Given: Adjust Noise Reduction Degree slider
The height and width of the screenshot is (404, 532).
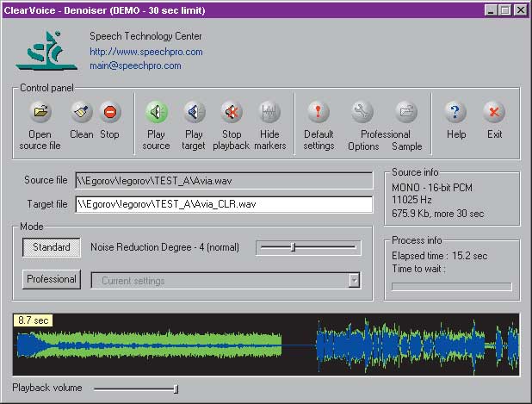Looking at the screenshot, I should click(x=294, y=247).
